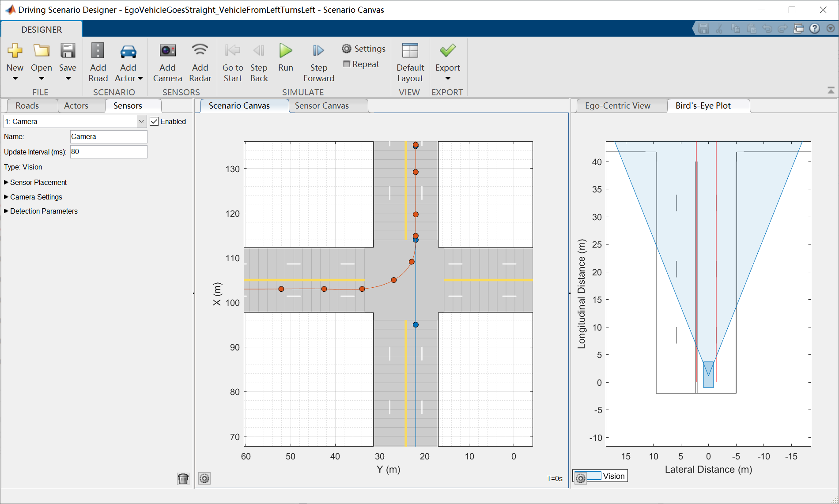Click quick access Redo icon
839x504 pixels.
[783, 29]
